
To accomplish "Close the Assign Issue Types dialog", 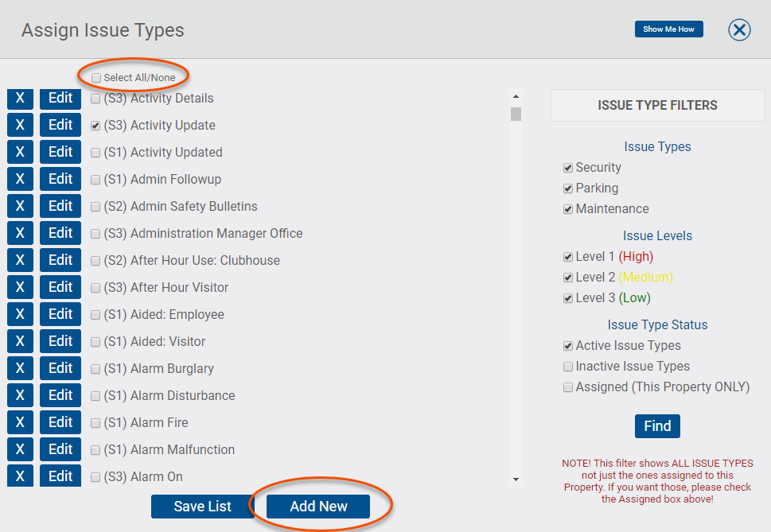I will click(x=739, y=29).
